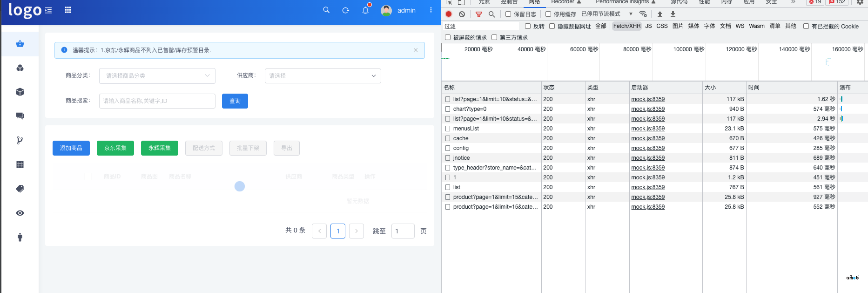Tick checkbox for jnotice request row
This screenshot has height=293, width=868.
point(448,158)
